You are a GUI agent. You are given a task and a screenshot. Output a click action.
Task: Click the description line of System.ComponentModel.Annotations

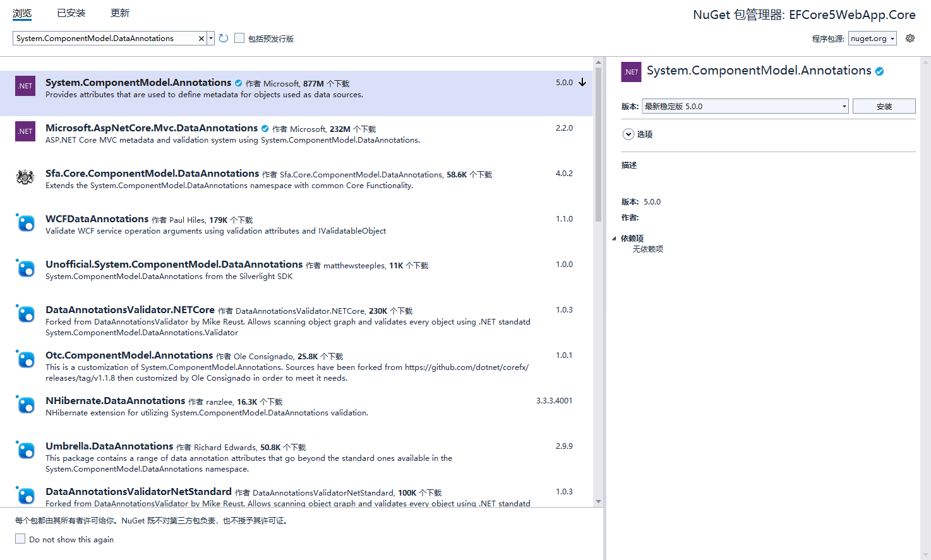[x=204, y=95]
